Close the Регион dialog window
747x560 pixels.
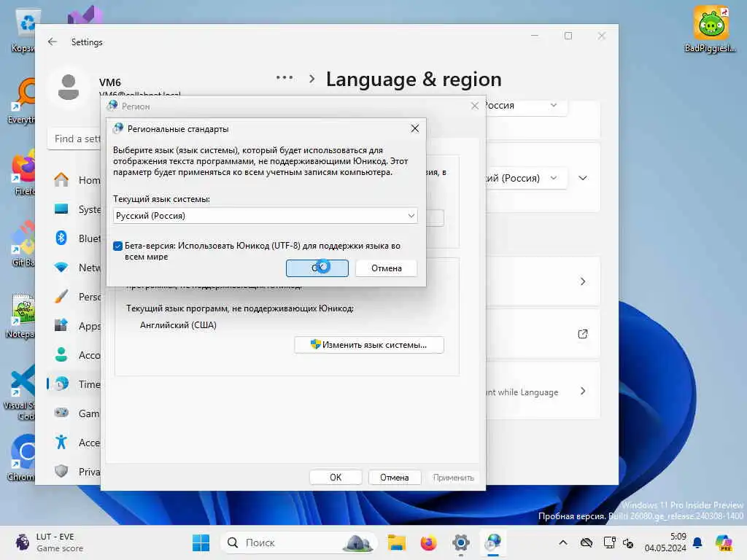coord(474,106)
